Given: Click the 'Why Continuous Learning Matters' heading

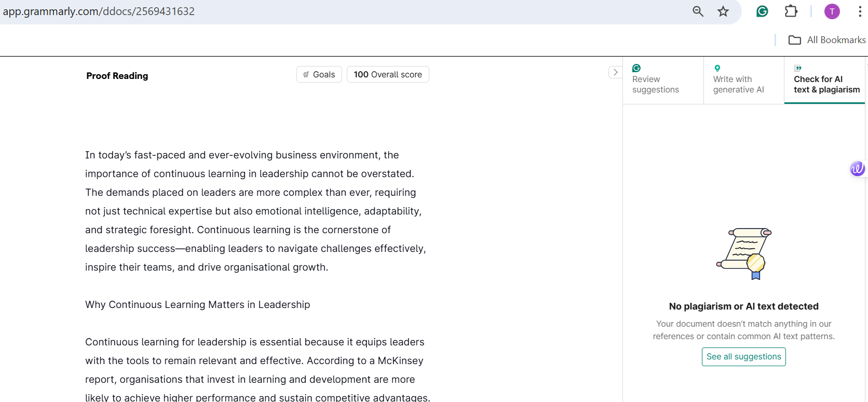Looking at the screenshot, I should (x=198, y=305).
